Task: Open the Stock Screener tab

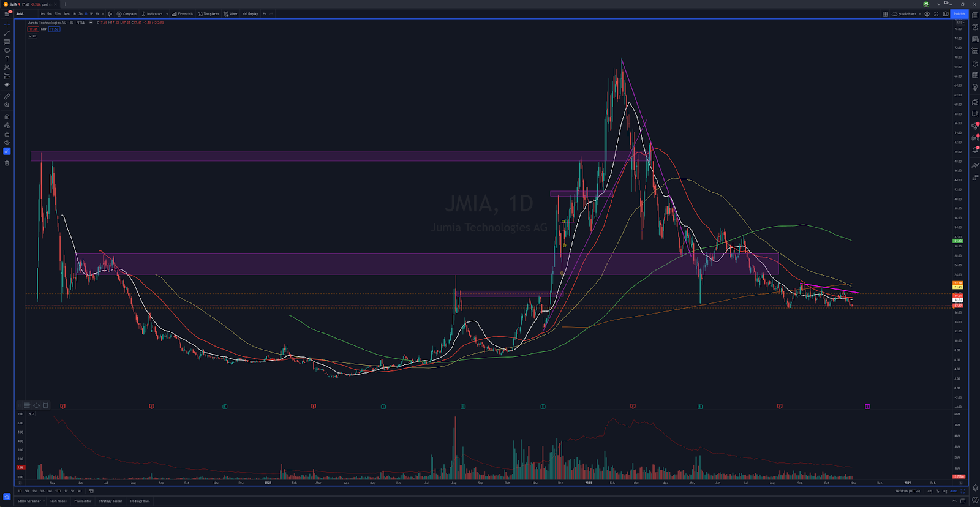Action: pyautogui.click(x=29, y=501)
